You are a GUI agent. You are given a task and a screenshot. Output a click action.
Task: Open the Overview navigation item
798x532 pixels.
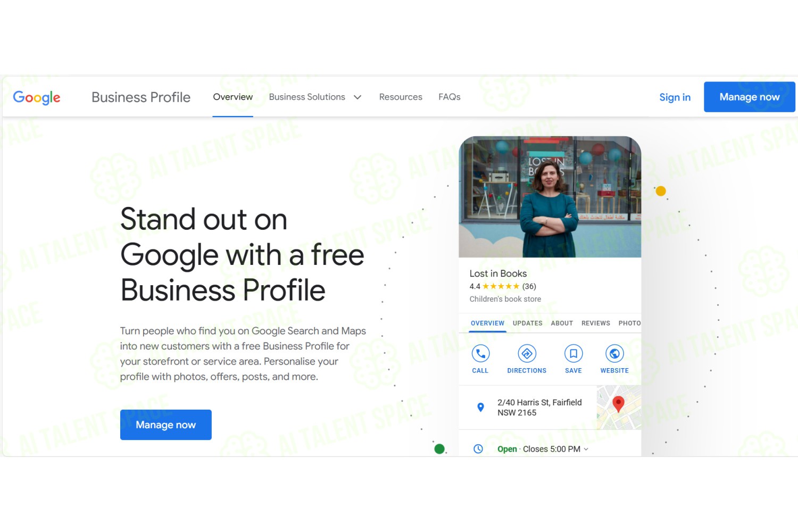[233, 97]
